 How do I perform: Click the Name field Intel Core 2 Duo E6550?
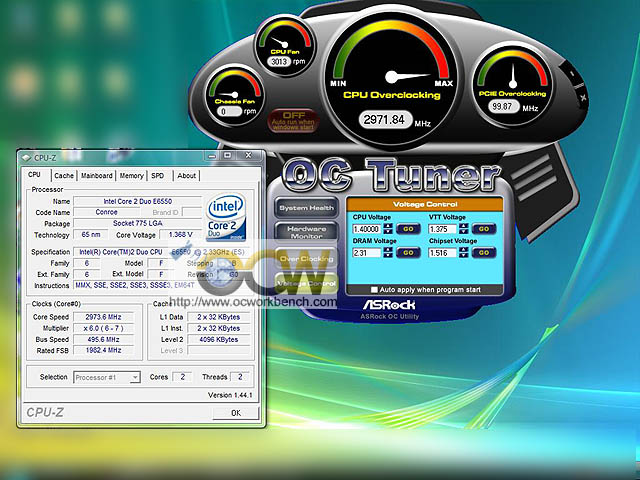[x=138, y=201]
